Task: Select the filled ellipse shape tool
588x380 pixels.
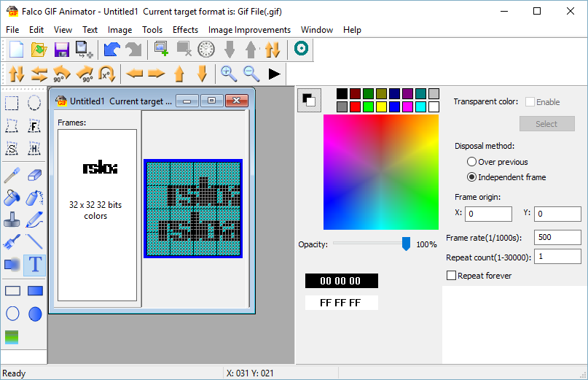Action: coord(35,314)
